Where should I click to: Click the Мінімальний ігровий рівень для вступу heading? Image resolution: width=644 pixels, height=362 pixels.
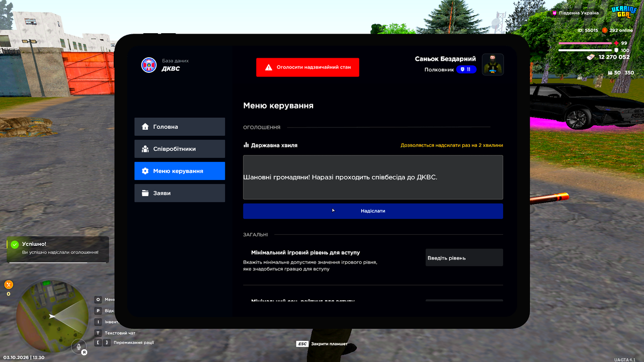click(305, 252)
